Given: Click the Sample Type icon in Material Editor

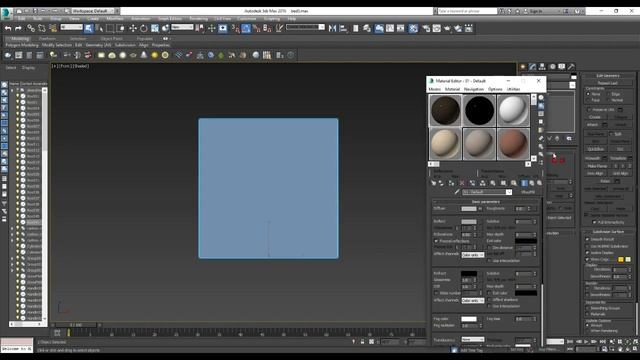Looking at the screenshot, I should [x=541, y=98].
